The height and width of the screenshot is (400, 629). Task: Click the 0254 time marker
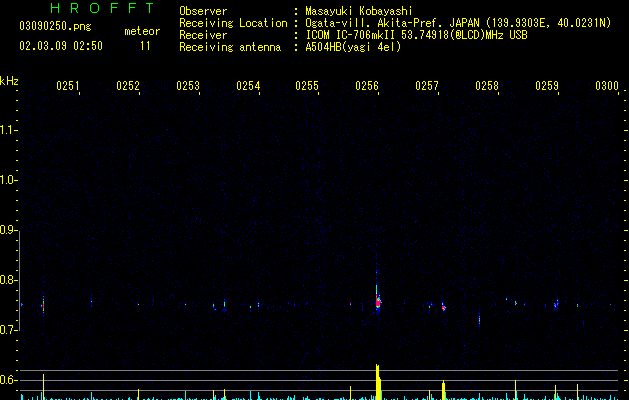pos(248,85)
